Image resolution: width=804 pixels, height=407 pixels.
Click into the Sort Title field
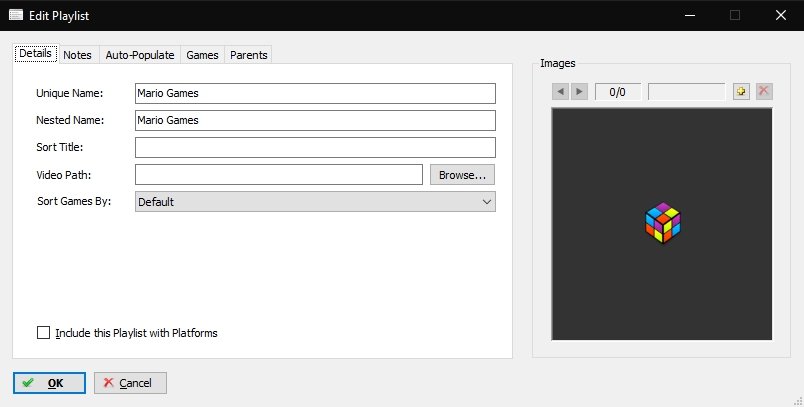[x=315, y=147]
